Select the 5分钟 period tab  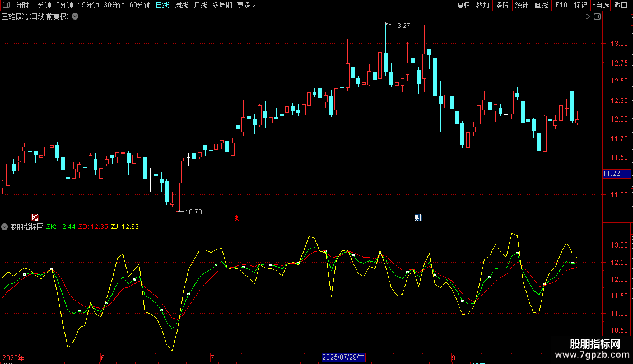[x=64, y=5]
